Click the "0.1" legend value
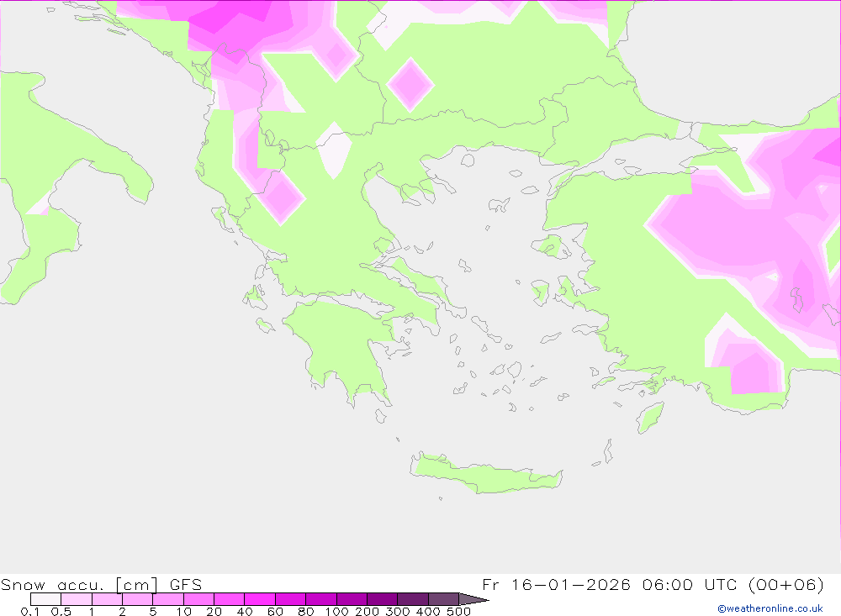Image resolution: width=841 pixels, height=616 pixels. [30, 611]
